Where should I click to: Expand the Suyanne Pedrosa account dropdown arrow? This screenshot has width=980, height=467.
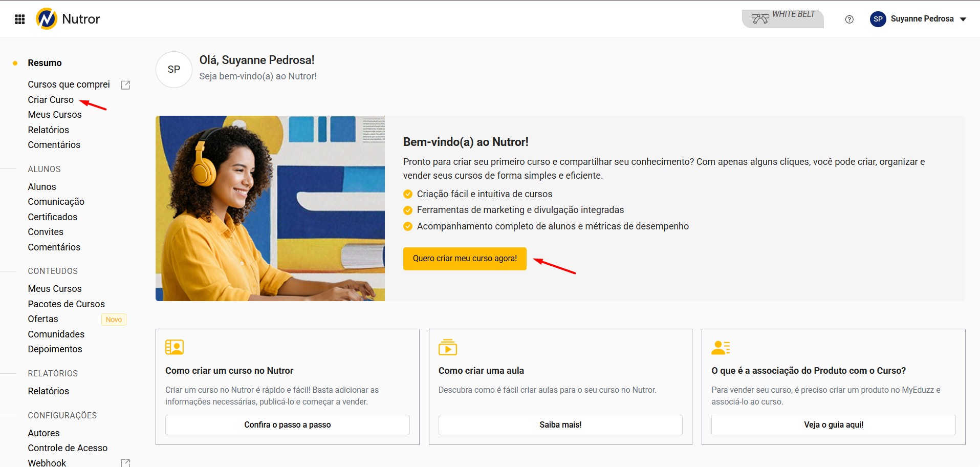point(963,19)
